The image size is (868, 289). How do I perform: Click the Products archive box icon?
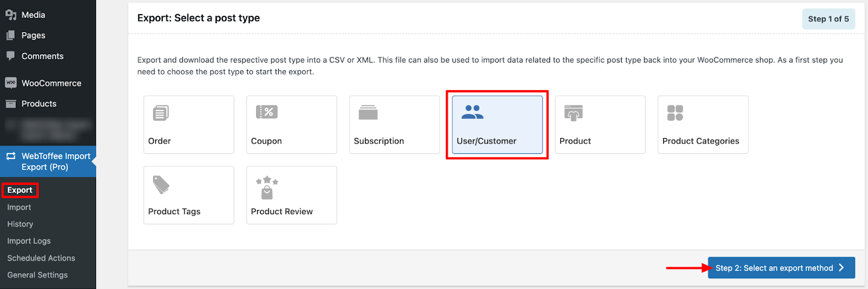pyautogui.click(x=11, y=104)
